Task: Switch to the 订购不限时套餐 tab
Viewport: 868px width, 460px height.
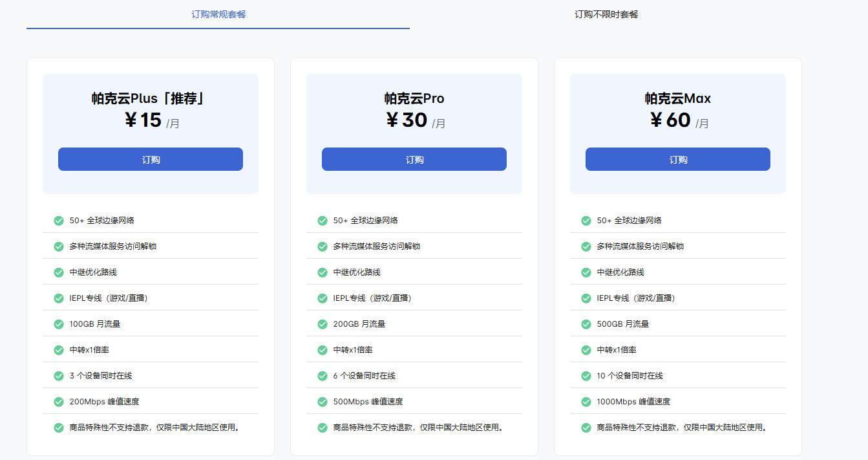Action: 606,14
